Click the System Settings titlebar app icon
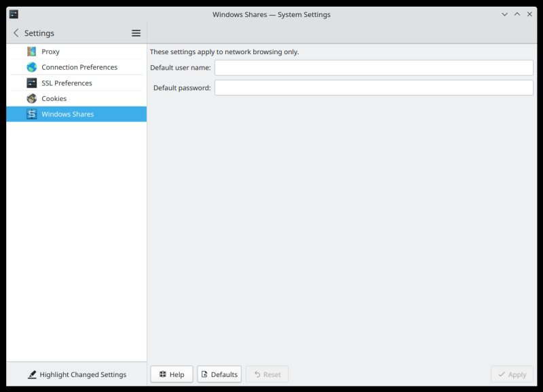Viewport: 543px width, 392px height. (x=14, y=14)
